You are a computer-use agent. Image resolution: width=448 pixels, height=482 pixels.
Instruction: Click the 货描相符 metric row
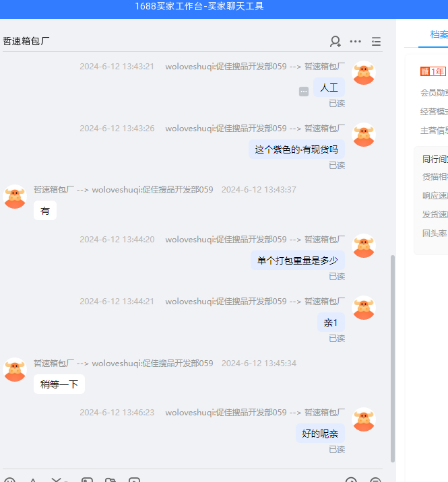[x=435, y=177]
